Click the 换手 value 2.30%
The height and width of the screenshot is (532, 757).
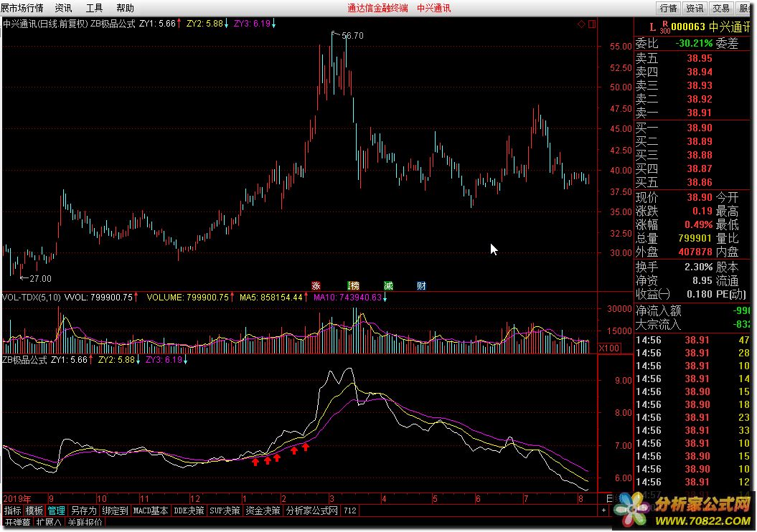tap(698, 267)
